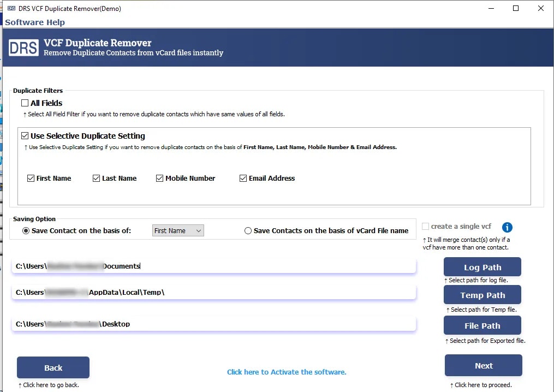
Task: Open the First Name dropdown in Saving Option
Action: pyautogui.click(x=178, y=230)
